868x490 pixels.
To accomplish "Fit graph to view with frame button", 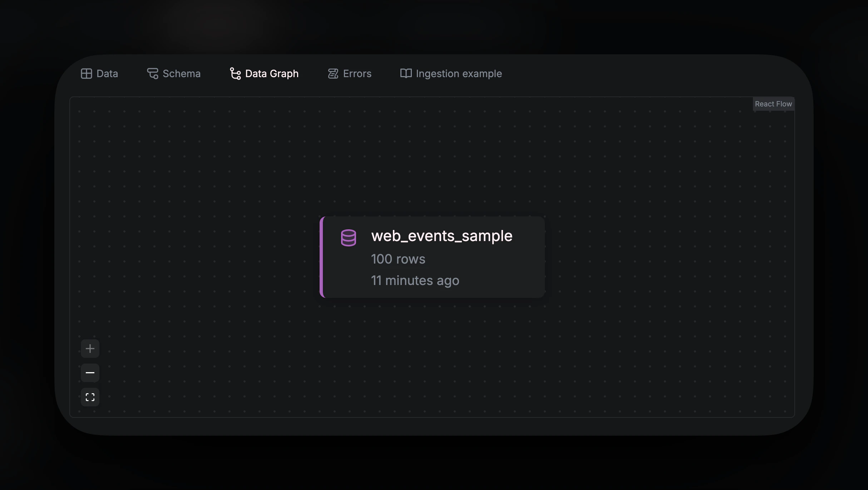I will click(90, 397).
